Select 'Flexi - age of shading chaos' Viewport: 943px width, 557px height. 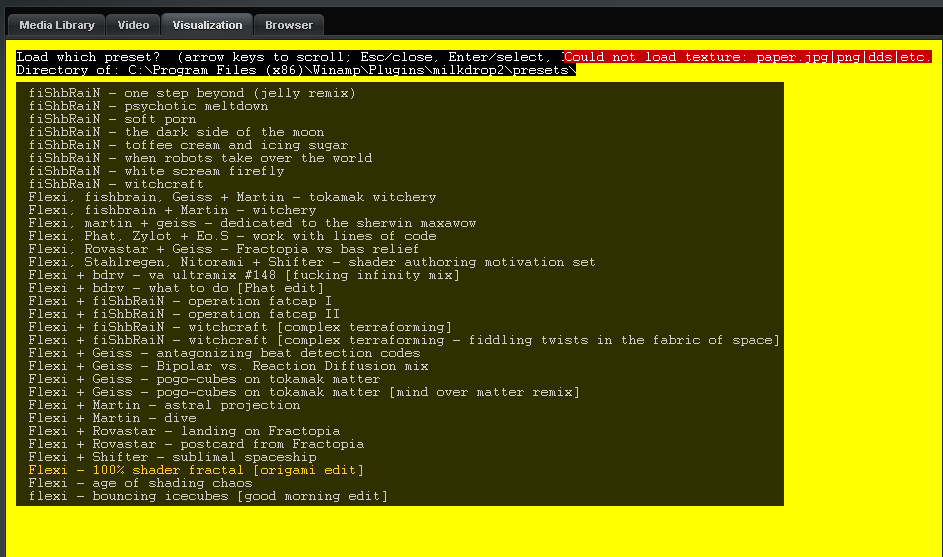click(140, 483)
